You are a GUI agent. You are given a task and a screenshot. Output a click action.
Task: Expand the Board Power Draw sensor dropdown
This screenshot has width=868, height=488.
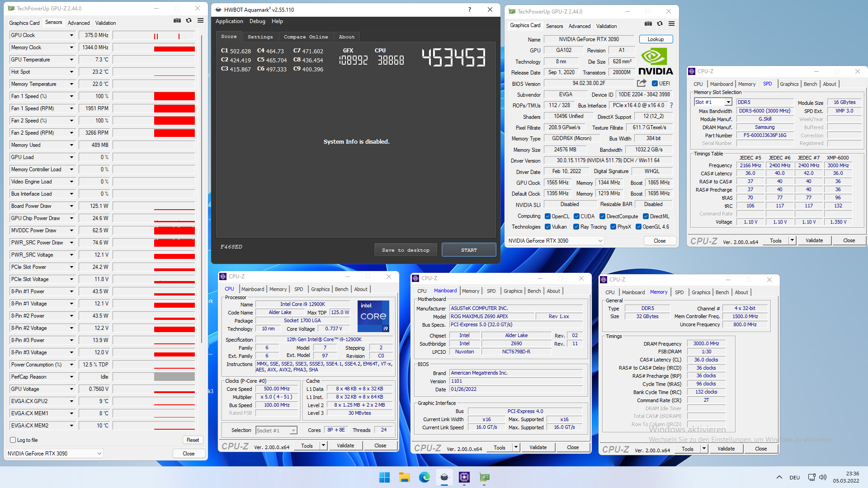71,206
